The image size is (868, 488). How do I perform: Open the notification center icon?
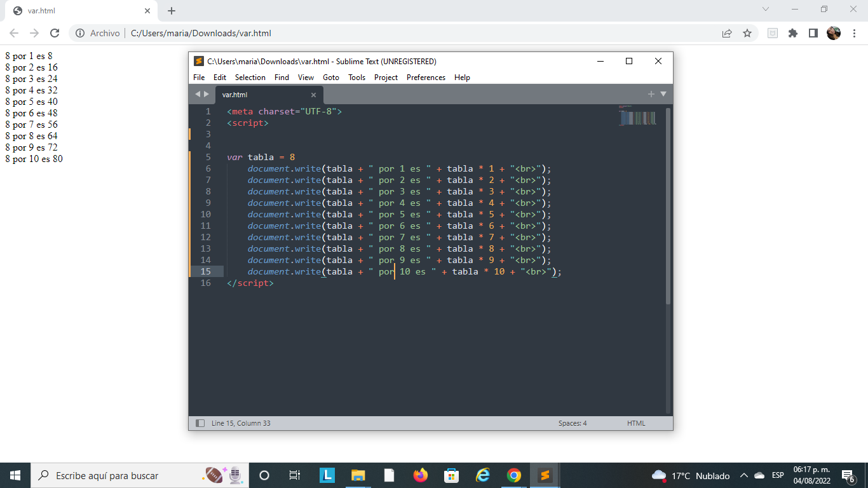[x=848, y=475]
